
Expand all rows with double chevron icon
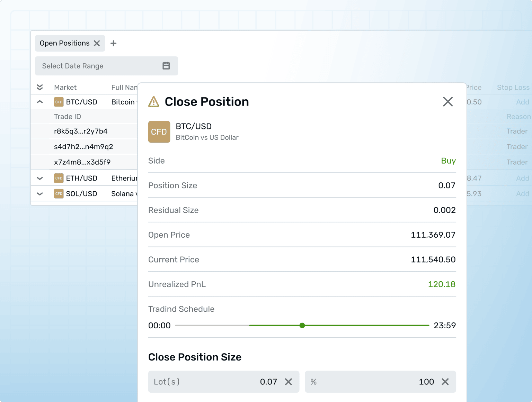pos(40,87)
